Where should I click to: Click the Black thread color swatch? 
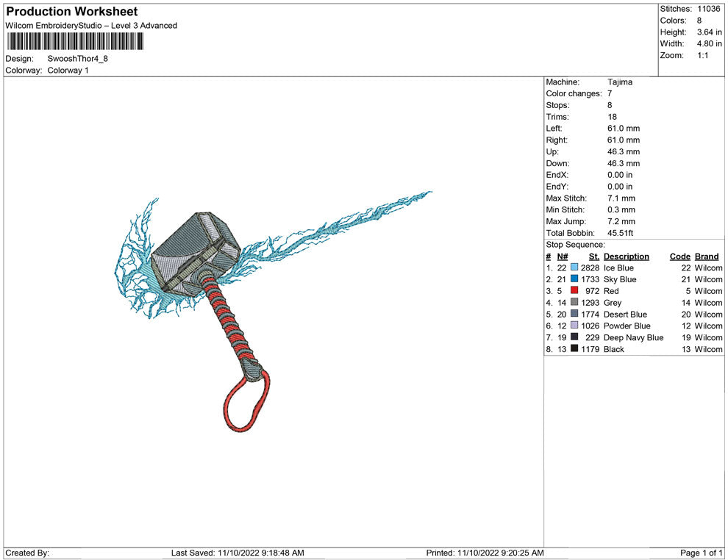click(574, 348)
